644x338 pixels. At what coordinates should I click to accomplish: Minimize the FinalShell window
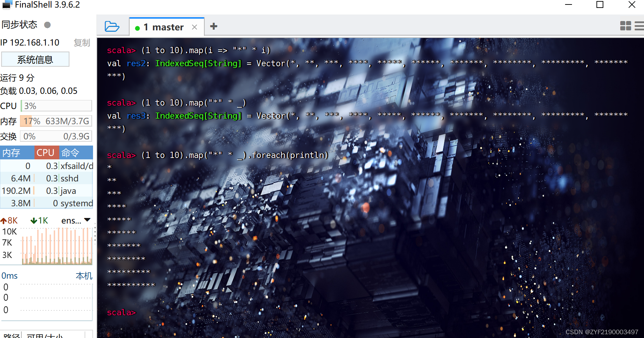(569, 5)
